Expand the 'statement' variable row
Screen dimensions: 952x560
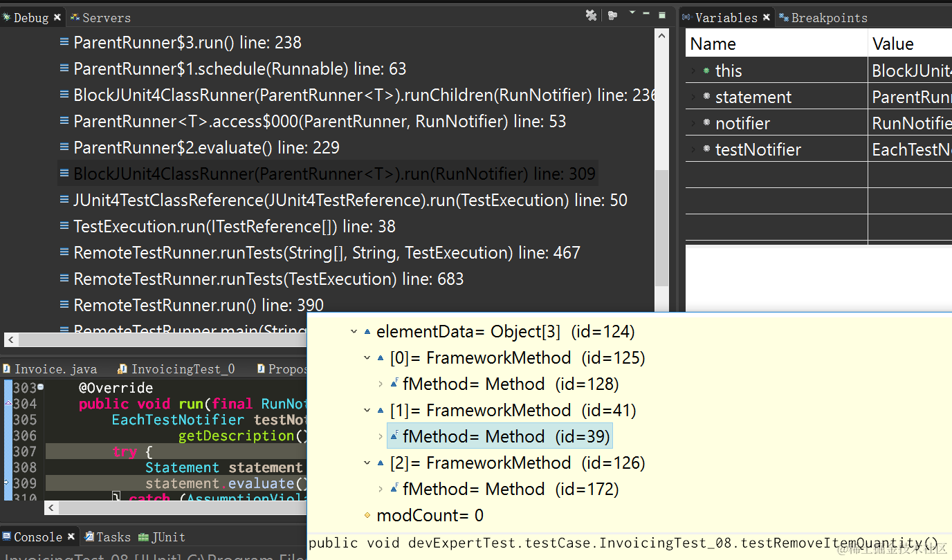[693, 97]
